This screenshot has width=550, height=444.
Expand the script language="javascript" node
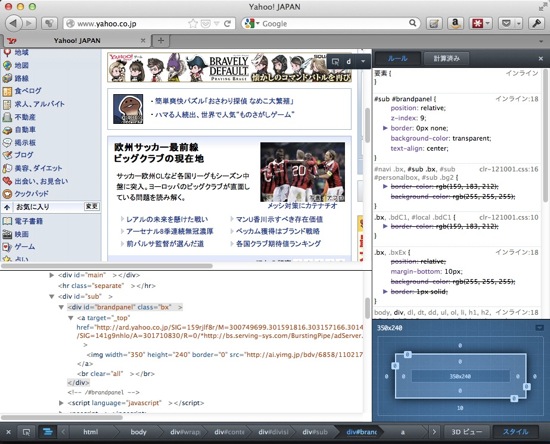[61, 403]
